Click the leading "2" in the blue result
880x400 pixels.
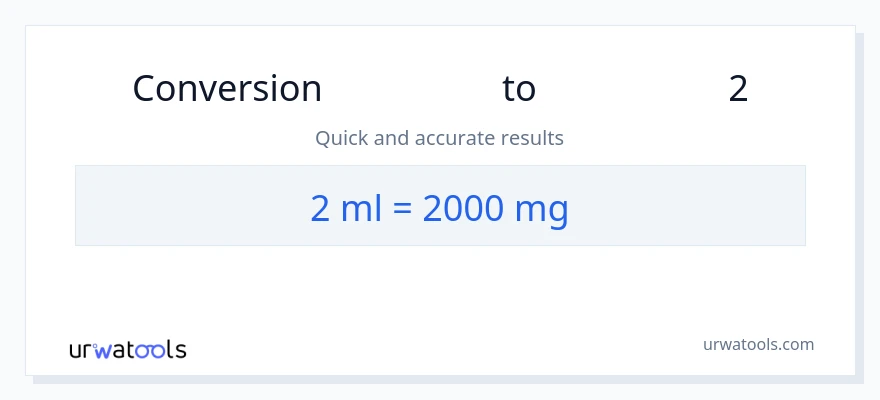[x=320, y=209]
